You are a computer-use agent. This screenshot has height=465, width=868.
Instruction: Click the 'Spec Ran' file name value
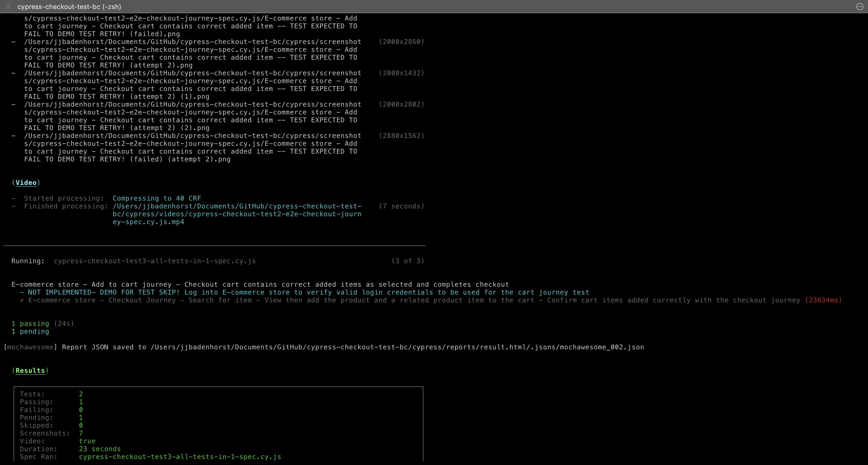[180, 457]
